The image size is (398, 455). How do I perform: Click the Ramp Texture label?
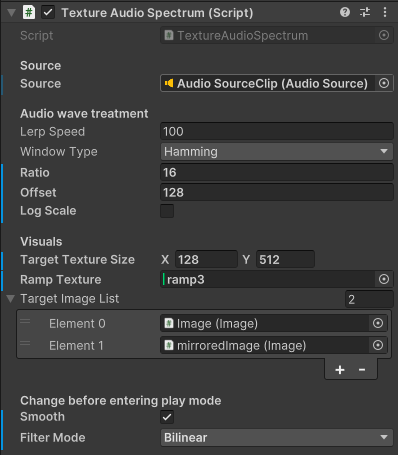[x=61, y=279]
